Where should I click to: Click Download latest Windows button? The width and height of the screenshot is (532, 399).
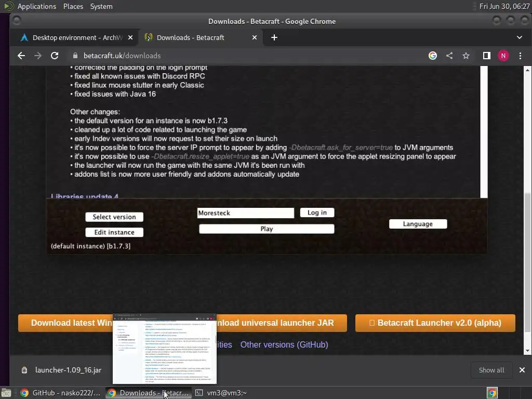65,323
